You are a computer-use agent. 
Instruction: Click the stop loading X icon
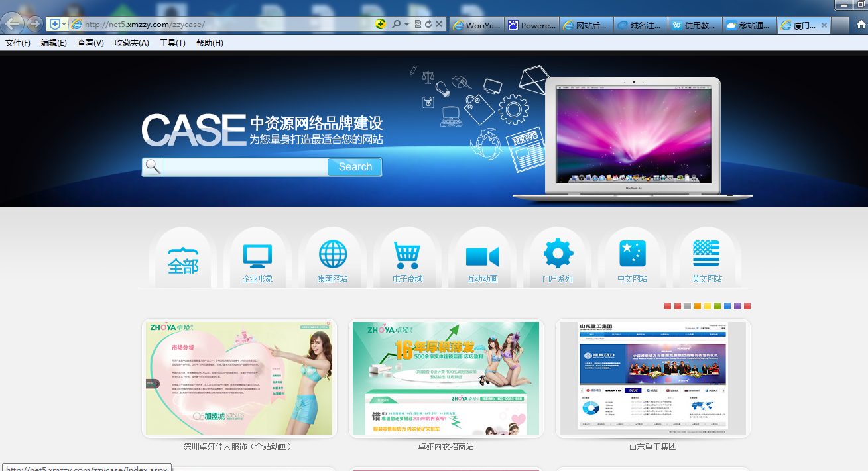tap(439, 25)
